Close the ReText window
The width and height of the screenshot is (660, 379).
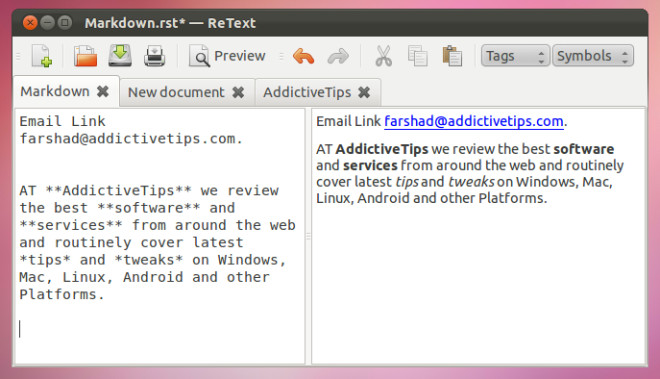pyautogui.click(x=30, y=22)
